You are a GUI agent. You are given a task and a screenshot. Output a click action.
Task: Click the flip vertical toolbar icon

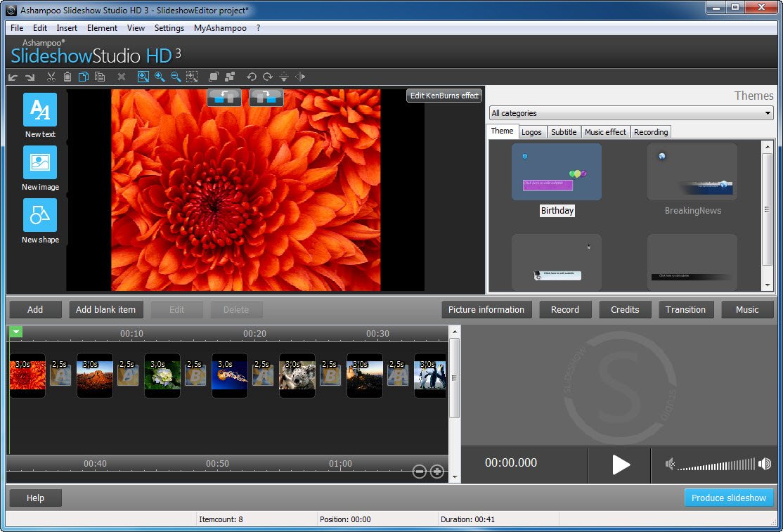[x=284, y=77]
